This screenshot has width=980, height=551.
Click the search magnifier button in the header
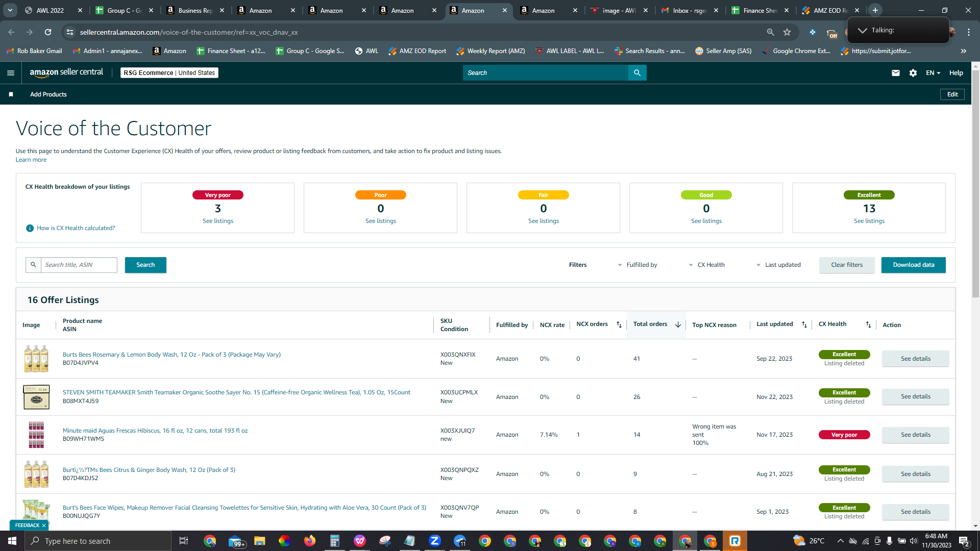point(637,73)
